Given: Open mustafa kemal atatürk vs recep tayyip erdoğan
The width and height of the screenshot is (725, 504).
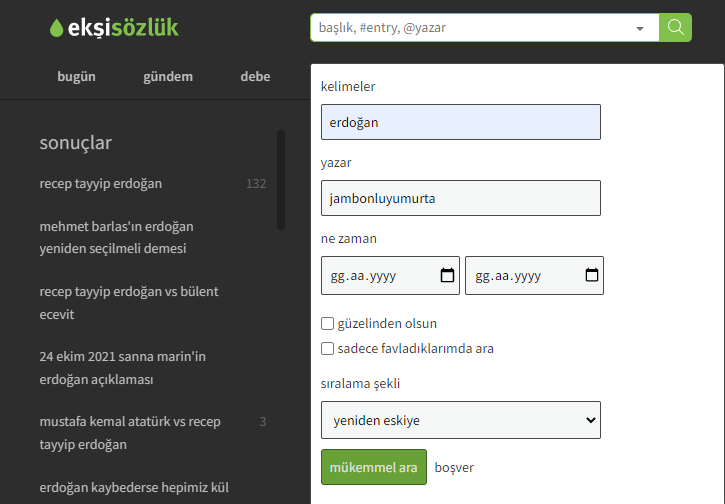Looking at the screenshot, I should click(130, 433).
